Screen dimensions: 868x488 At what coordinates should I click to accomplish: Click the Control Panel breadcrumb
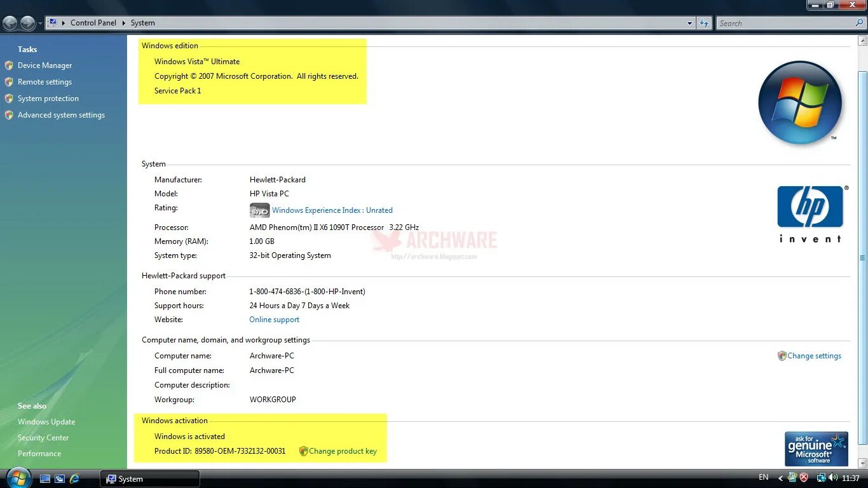(93, 23)
